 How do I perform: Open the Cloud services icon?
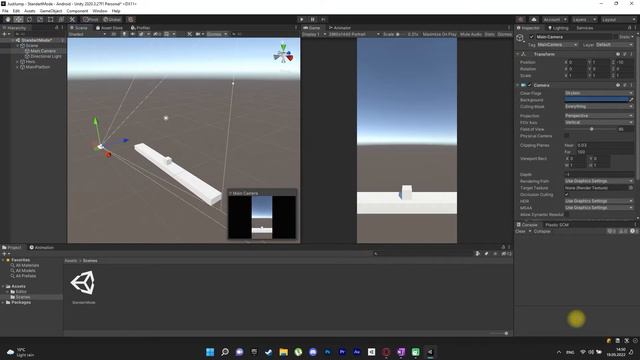534,19
